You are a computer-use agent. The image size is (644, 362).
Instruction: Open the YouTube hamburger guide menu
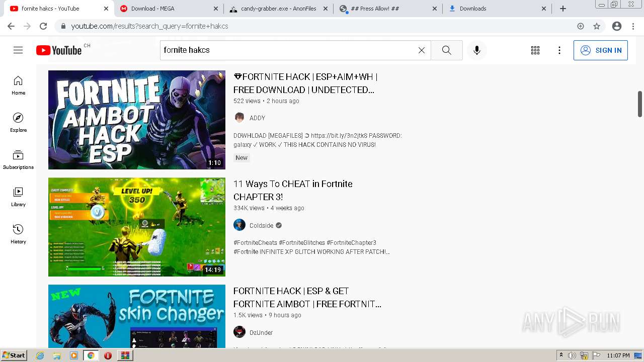tap(18, 50)
